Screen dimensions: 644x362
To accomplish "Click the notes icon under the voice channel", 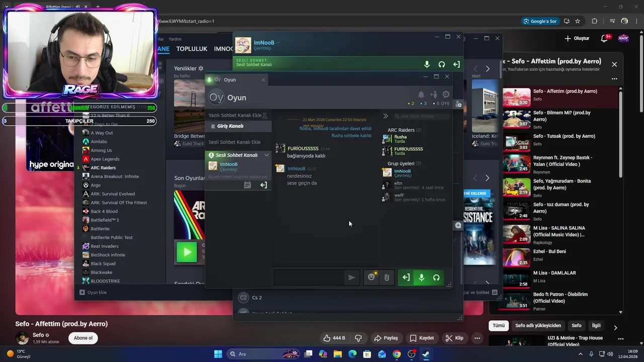I will point(248,185).
